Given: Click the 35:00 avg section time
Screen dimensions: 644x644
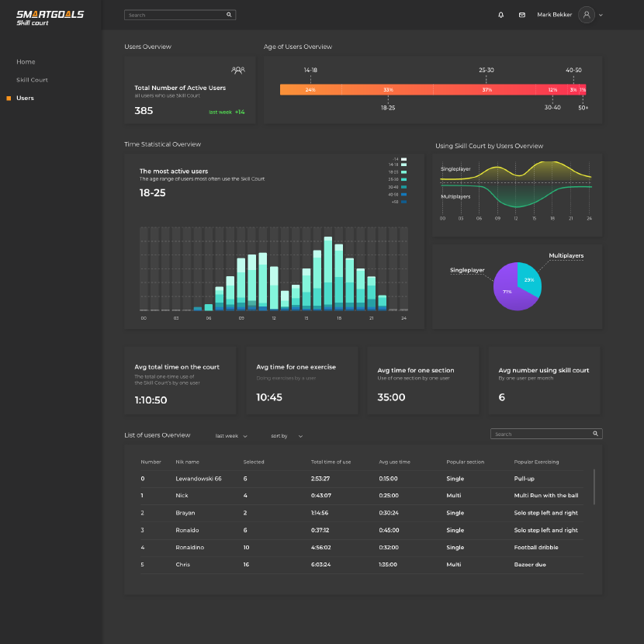Looking at the screenshot, I should coord(391,397).
